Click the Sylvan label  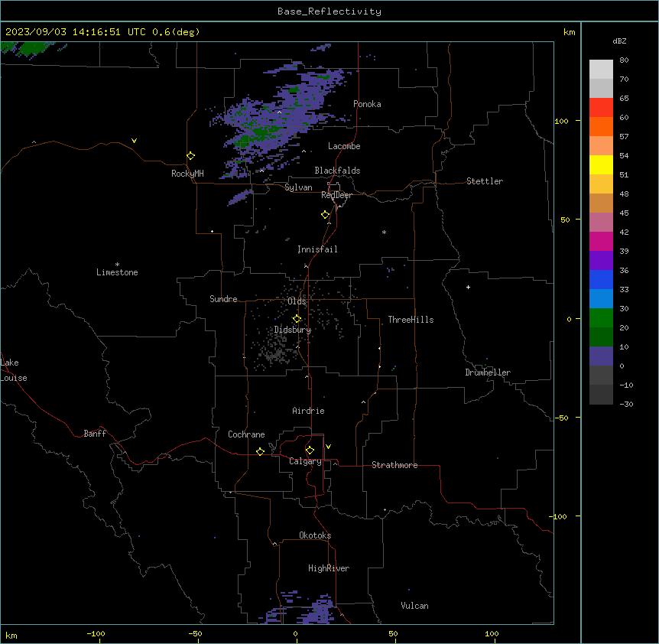tap(298, 187)
